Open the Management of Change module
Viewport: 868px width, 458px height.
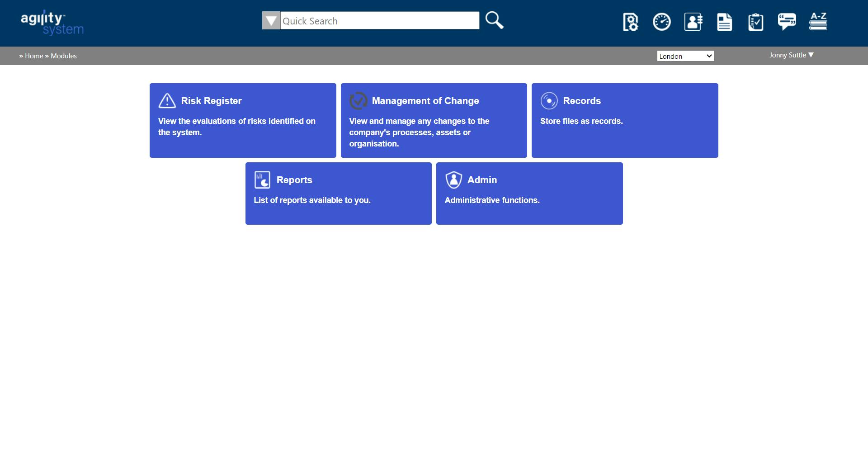coord(434,120)
